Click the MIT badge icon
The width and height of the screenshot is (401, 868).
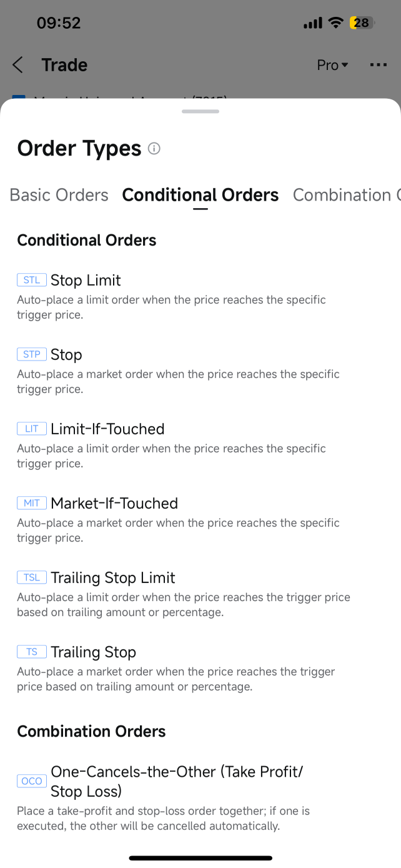pyautogui.click(x=32, y=503)
